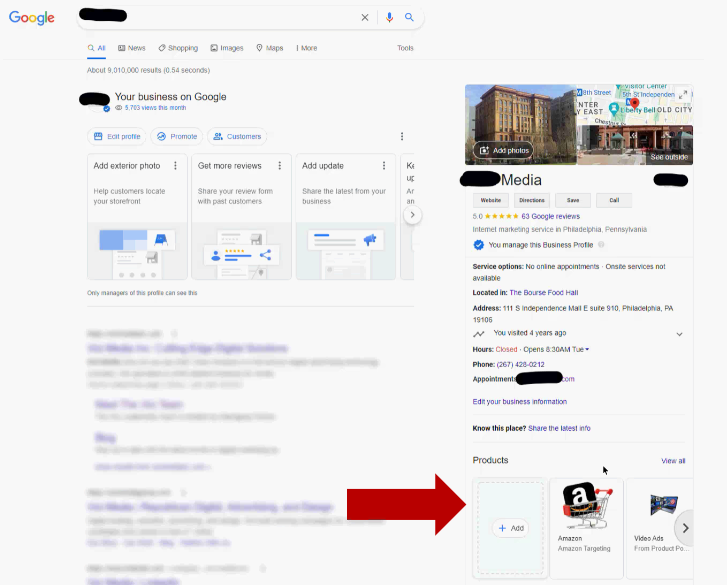Click Edit your business information link
This screenshot has height=585, width=727.
tap(520, 401)
